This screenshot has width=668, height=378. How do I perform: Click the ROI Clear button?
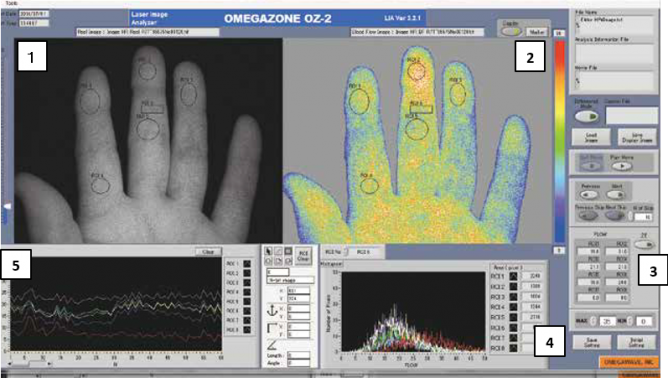[303, 256]
